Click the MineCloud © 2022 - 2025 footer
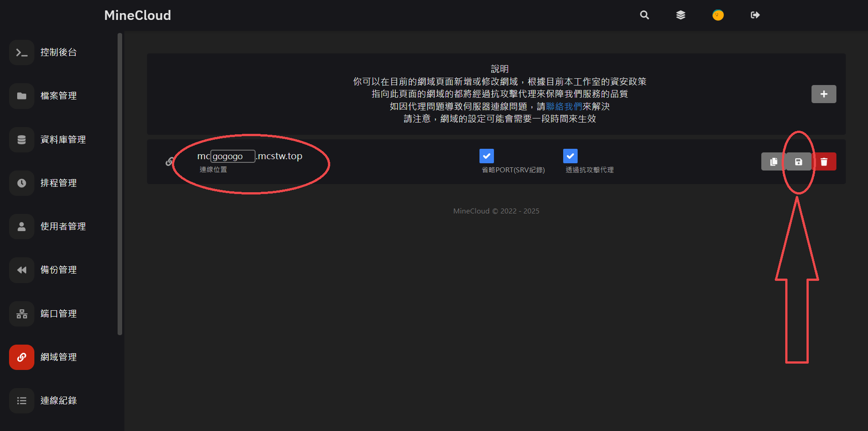Screen dimensions: 868x431 [496, 211]
